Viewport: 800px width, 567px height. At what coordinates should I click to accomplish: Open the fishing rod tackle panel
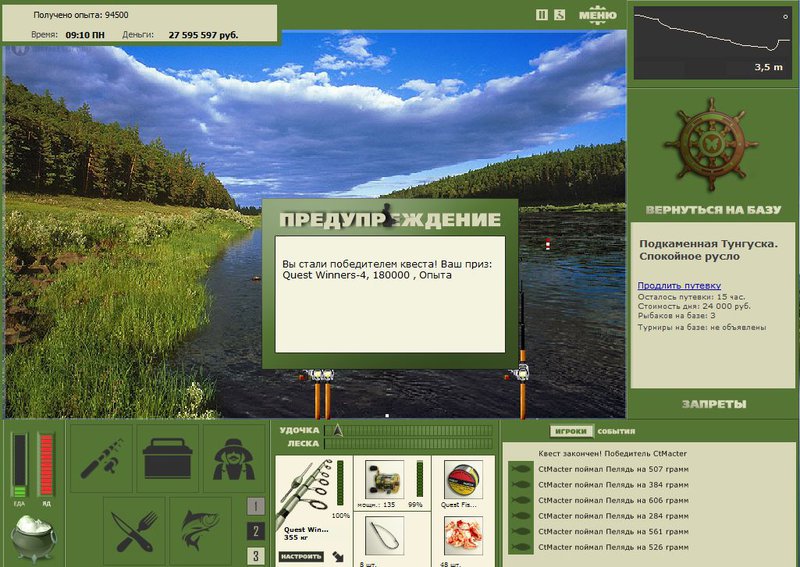point(102,458)
